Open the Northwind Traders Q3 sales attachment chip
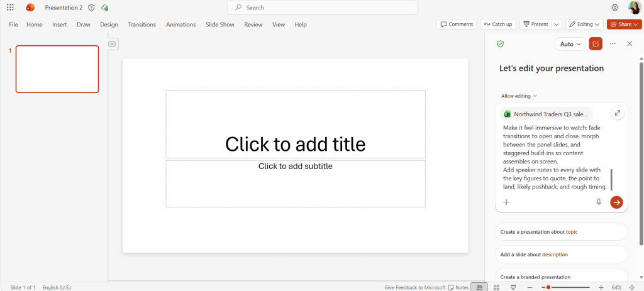Viewport: 644px width, 291px height. point(547,114)
